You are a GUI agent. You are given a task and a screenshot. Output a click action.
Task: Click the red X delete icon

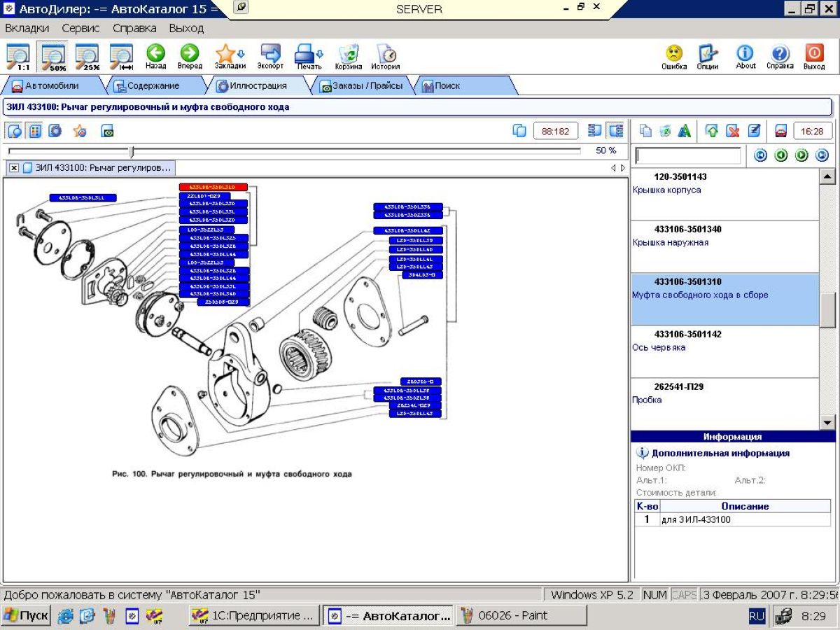pos(732,131)
